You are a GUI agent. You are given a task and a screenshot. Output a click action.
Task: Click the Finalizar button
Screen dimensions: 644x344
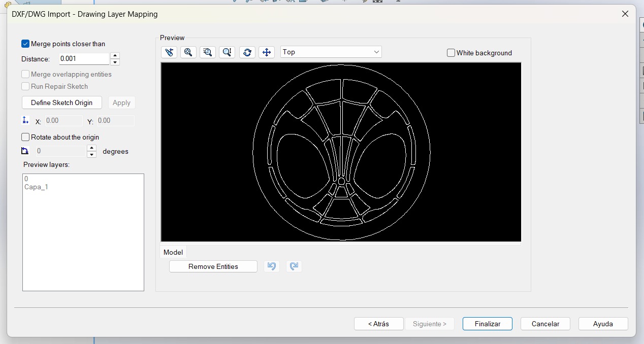click(487, 324)
